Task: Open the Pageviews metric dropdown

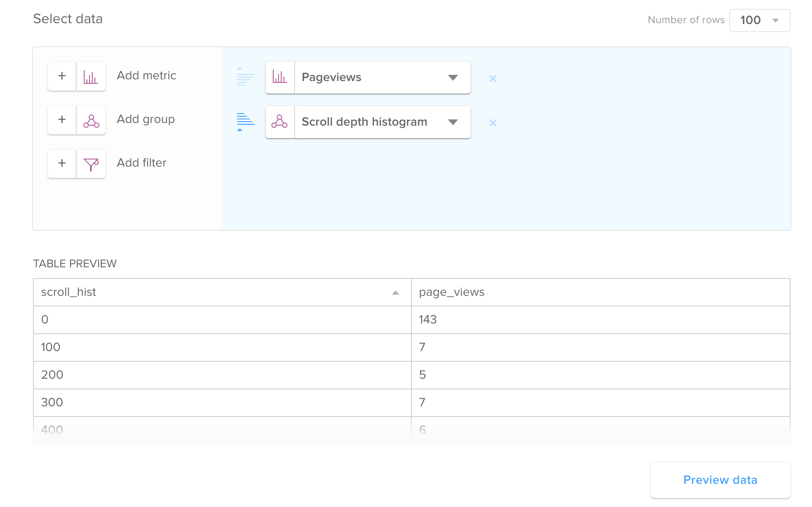Action: (x=382, y=78)
